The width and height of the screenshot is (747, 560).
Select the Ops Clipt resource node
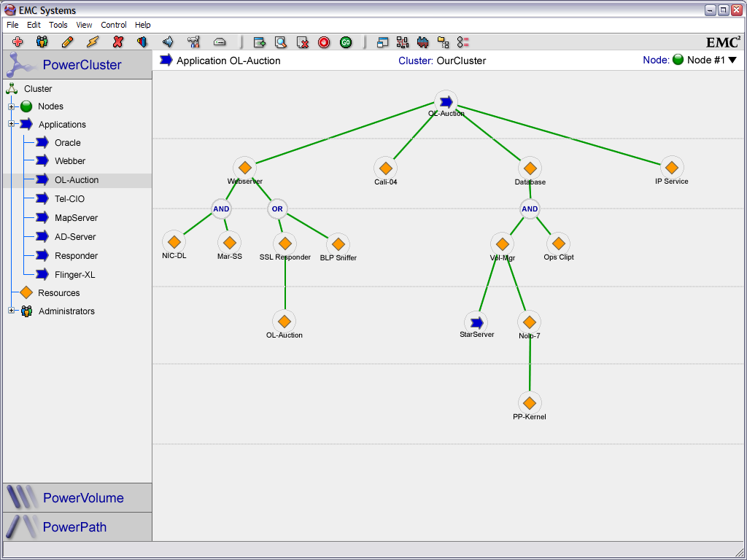tap(558, 244)
